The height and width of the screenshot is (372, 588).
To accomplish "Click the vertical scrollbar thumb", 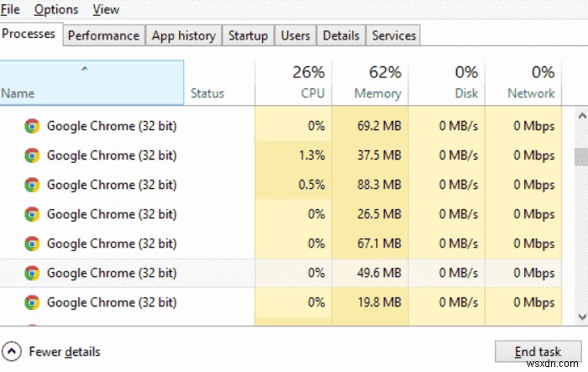I will 581,157.
